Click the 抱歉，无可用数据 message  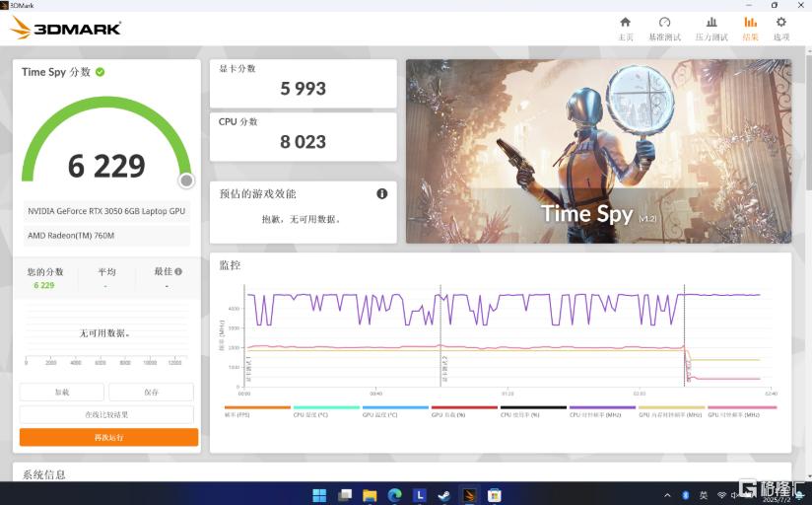pos(301,219)
